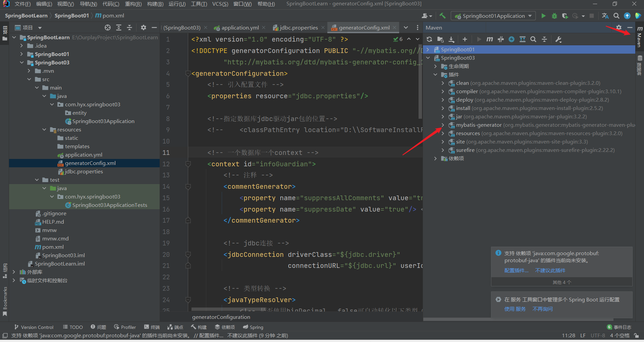Open the 重构(R) menu
This screenshot has width=644, height=342.
point(133,4)
